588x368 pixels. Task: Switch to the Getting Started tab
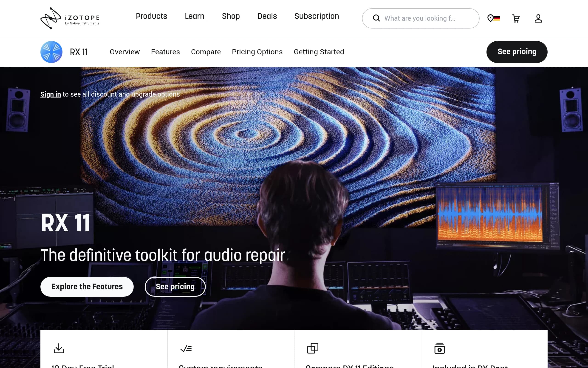click(x=319, y=52)
